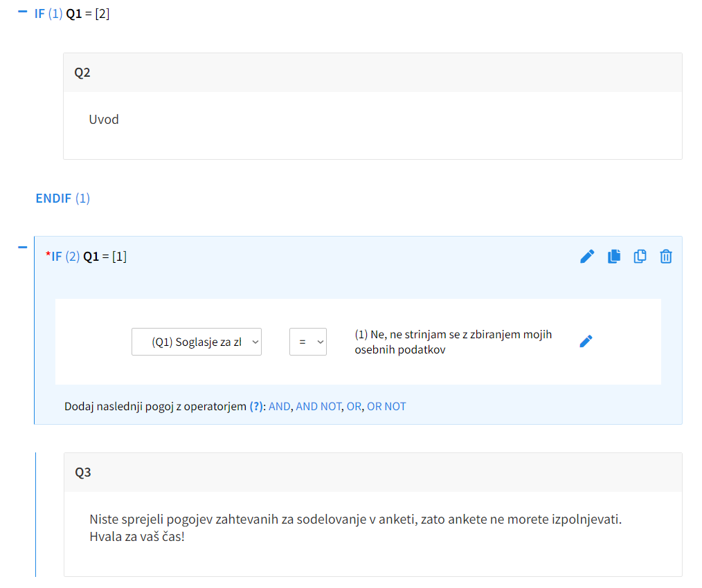Delete the IF (2) condition with trash icon
This screenshot has width=702, height=588.
[666, 257]
